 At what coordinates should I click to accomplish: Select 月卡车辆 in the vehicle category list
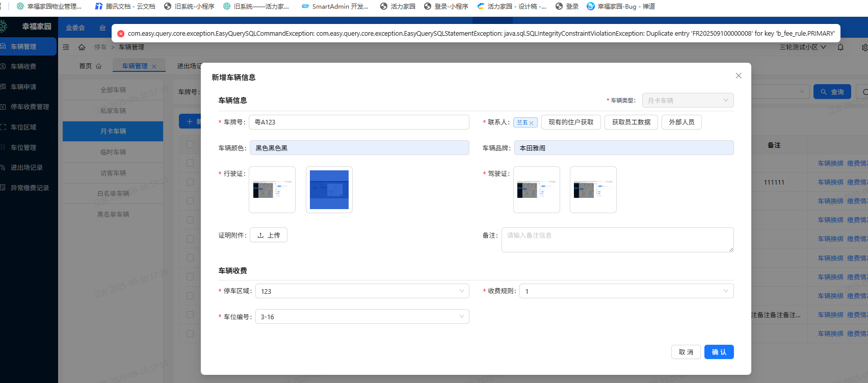pyautogui.click(x=113, y=131)
